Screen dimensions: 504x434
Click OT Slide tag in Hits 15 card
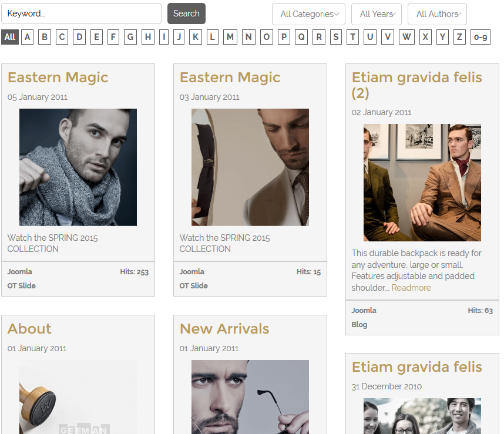(193, 285)
